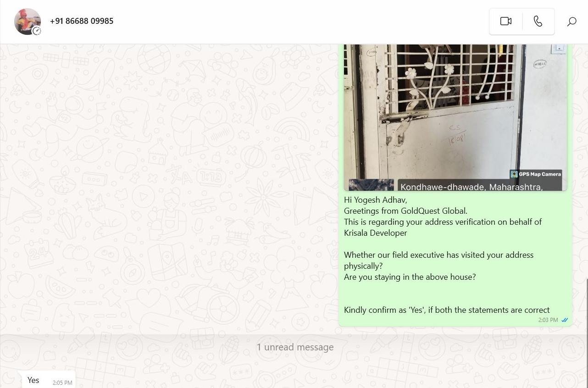588x388 pixels.
Task: Select the received 'Yes' message bubble
Action: click(x=49, y=380)
